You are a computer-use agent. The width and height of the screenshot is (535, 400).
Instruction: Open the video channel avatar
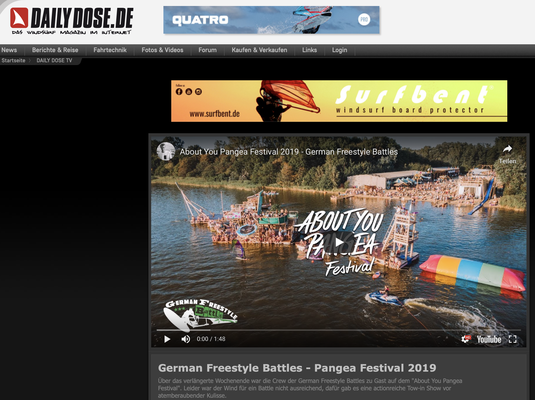click(166, 151)
